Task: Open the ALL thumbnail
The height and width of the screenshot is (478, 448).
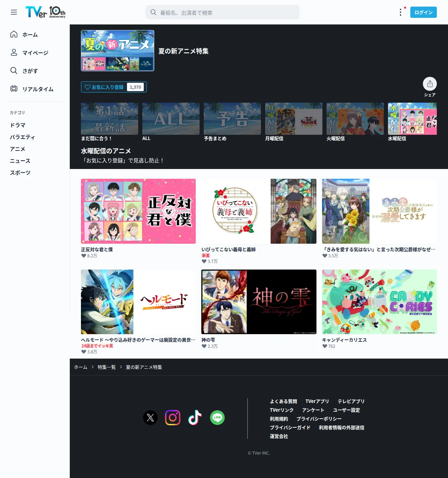Action: [x=171, y=119]
